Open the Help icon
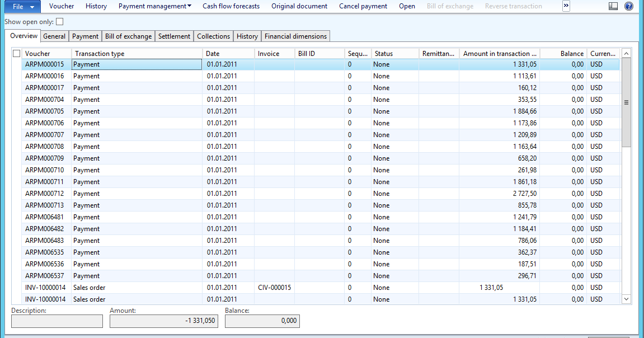The width and height of the screenshot is (644, 338). coord(629,6)
